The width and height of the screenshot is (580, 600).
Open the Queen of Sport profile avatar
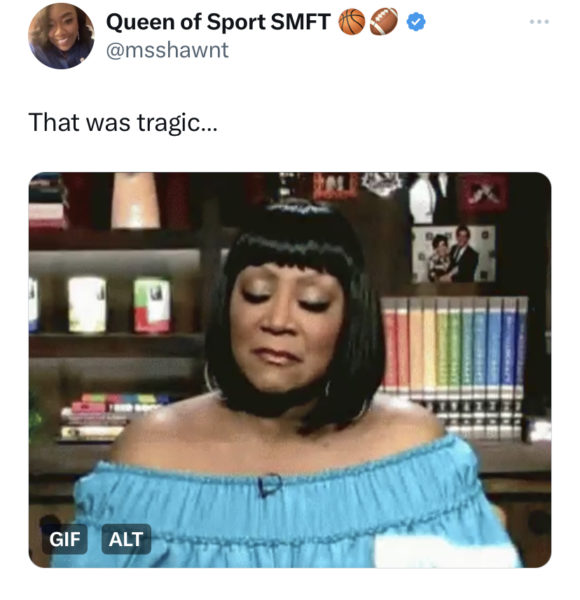(61, 36)
